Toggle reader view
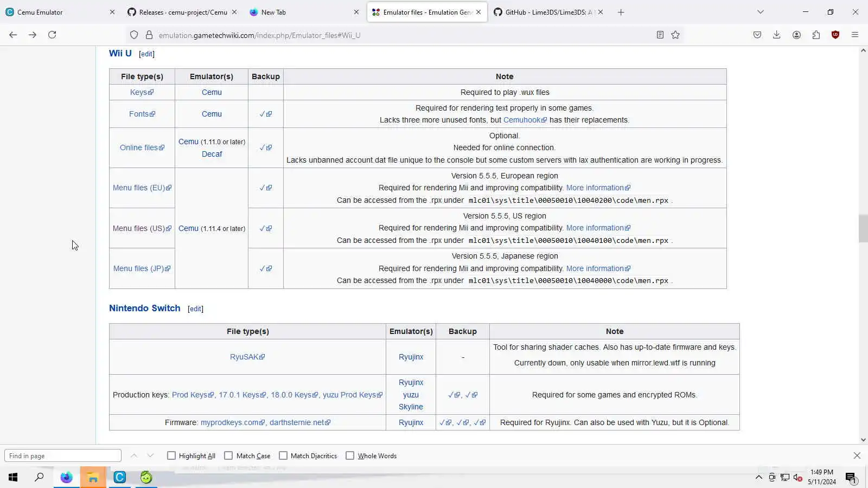Screen dimensions: 868x488 (660, 35)
